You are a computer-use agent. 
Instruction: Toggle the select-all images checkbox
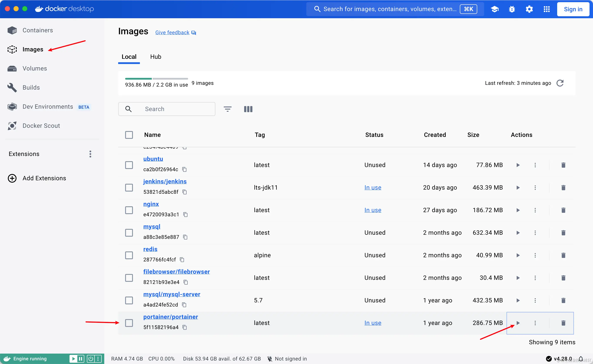129,135
